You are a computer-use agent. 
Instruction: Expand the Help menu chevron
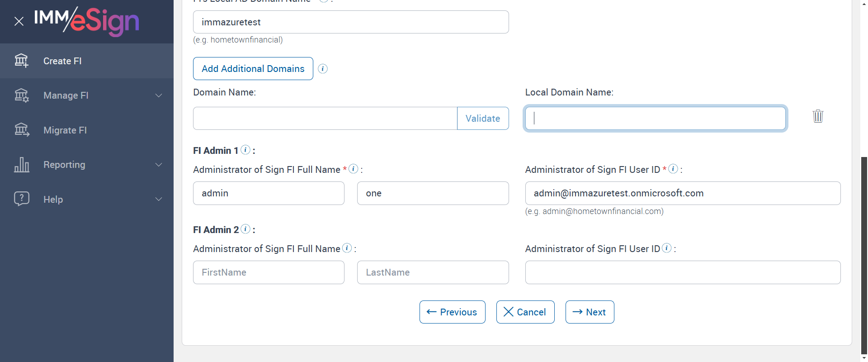click(x=159, y=199)
